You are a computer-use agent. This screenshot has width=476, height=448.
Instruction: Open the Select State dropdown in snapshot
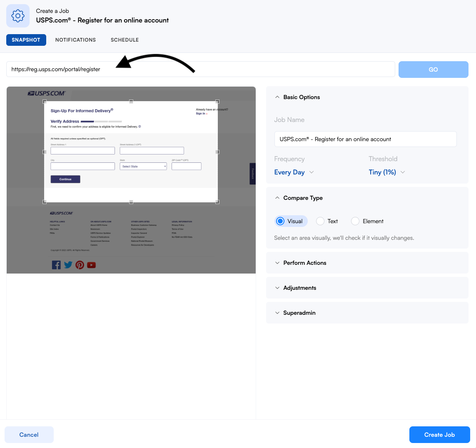pos(143,166)
